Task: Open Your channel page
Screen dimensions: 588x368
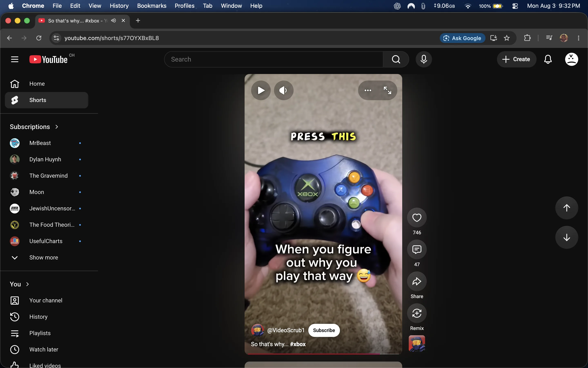Action: pyautogui.click(x=46, y=301)
